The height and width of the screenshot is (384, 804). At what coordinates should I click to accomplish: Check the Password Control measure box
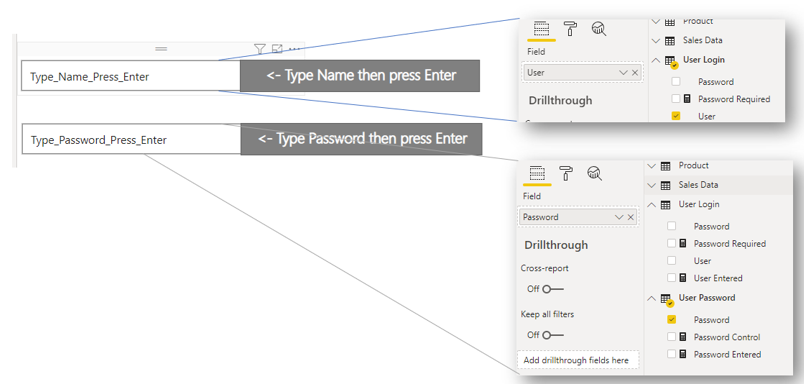pos(672,337)
